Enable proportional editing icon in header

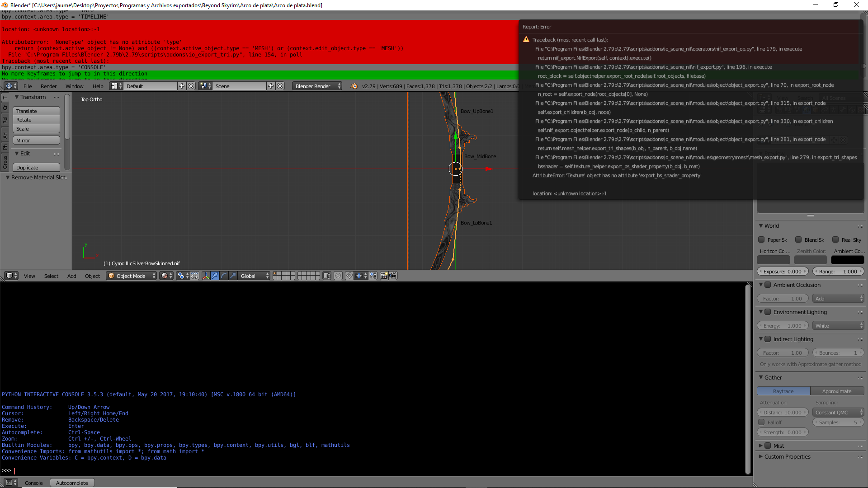[338, 276]
